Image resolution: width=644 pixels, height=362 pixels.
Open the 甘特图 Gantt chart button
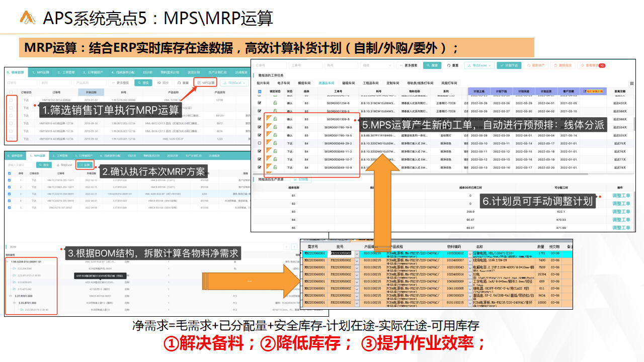300,179
